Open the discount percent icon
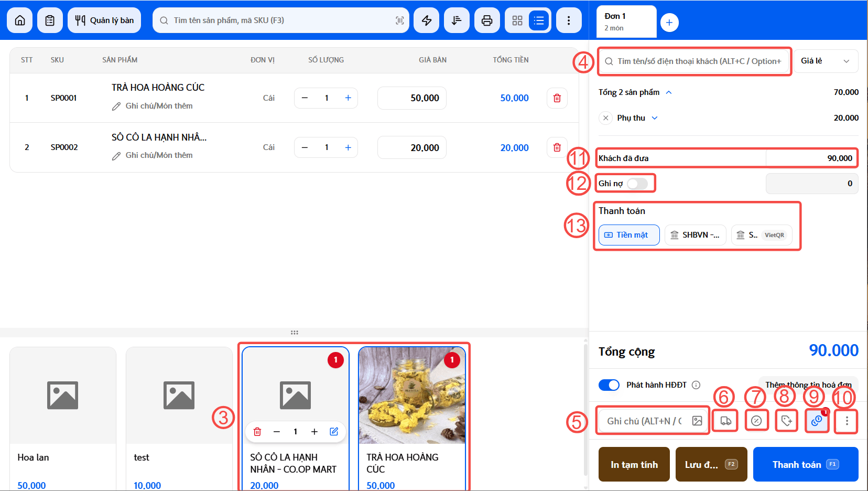868x491 pixels. click(756, 421)
